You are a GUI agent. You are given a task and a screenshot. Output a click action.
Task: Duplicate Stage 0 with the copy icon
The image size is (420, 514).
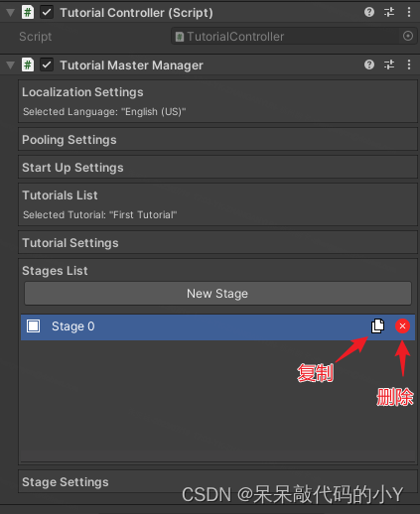coord(377,326)
